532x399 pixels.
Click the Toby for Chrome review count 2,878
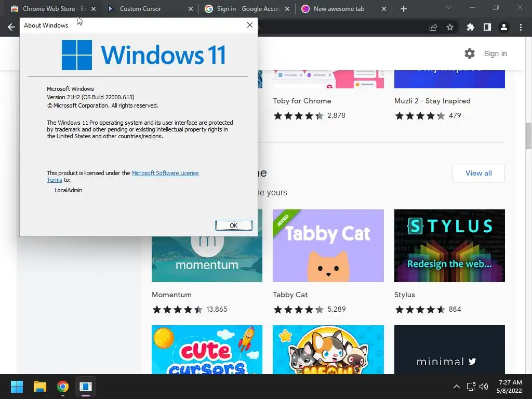coord(336,116)
